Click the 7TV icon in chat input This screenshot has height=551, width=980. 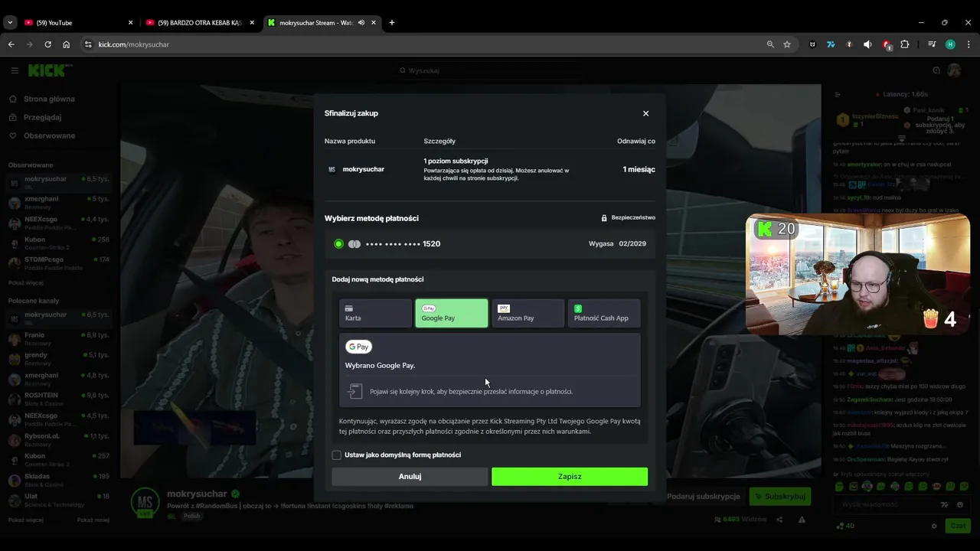[x=945, y=504]
